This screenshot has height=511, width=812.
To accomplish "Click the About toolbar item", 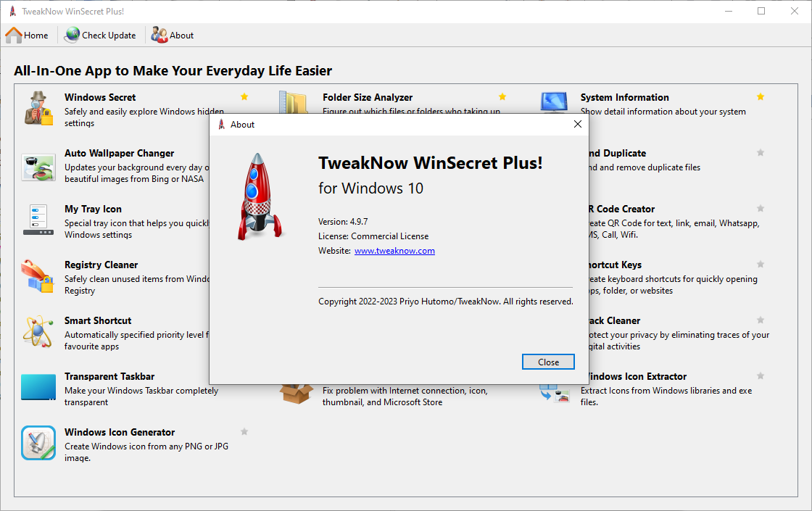I will 173,36.
